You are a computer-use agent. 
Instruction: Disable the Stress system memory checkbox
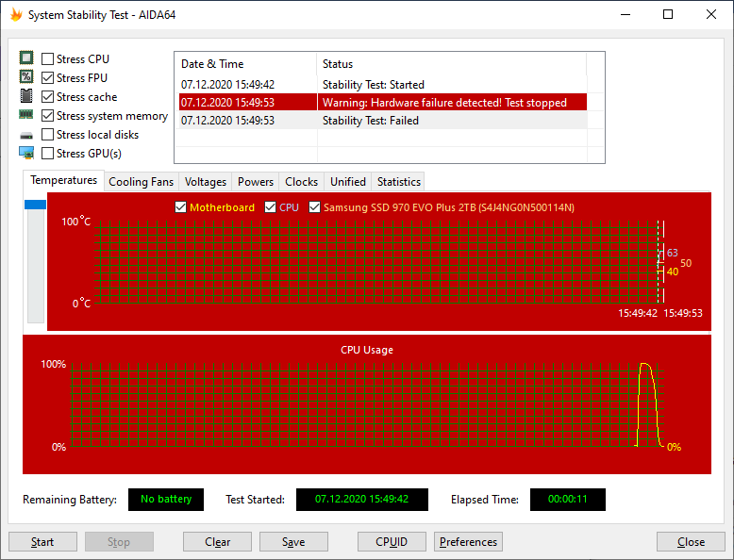click(x=47, y=116)
